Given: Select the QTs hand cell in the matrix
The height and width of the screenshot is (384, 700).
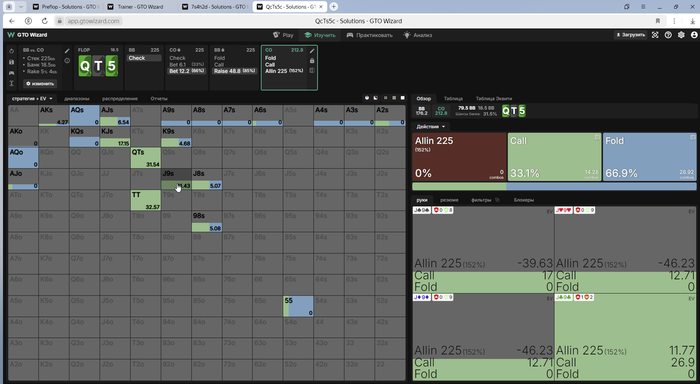Looking at the screenshot, I should coord(146,158).
